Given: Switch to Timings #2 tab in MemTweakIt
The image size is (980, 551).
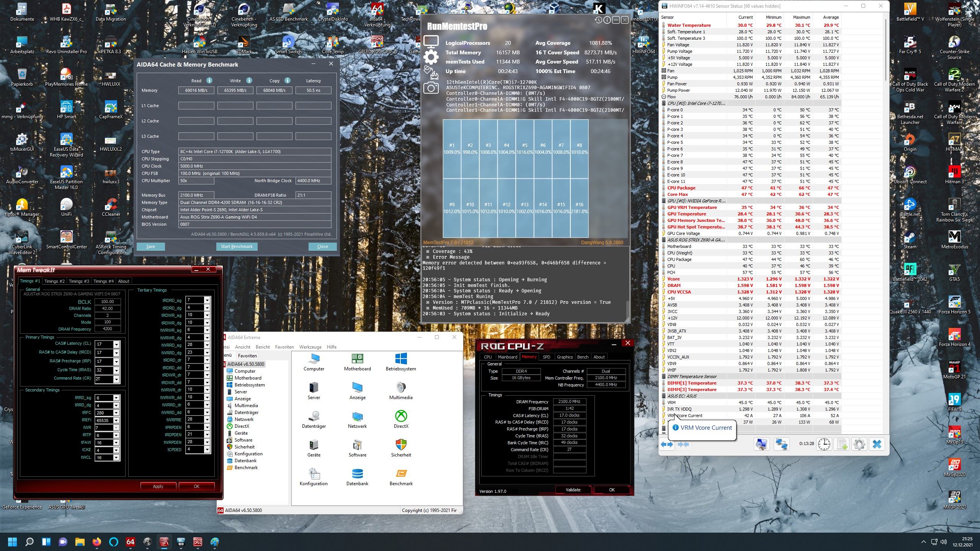Looking at the screenshot, I should pyautogui.click(x=54, y=281).
